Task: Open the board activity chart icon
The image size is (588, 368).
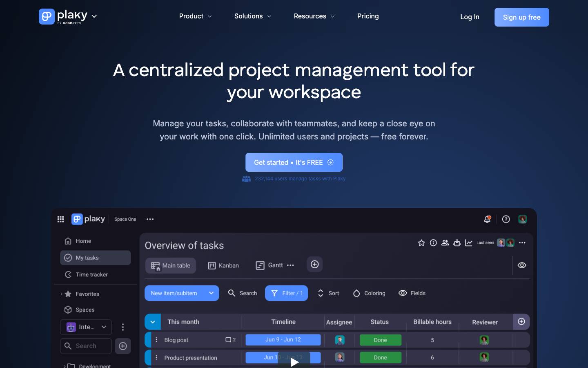Action: pyautogui.click(x=469, y=243)
